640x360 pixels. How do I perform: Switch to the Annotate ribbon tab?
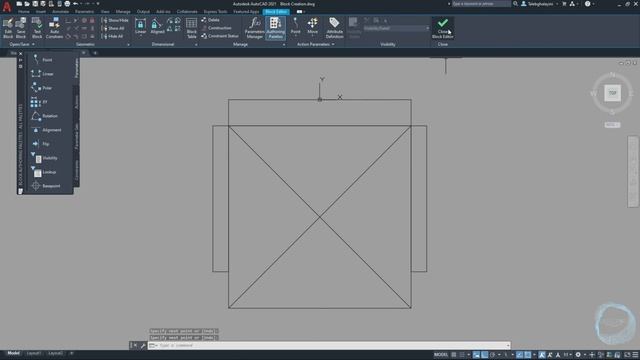[60, 12]
